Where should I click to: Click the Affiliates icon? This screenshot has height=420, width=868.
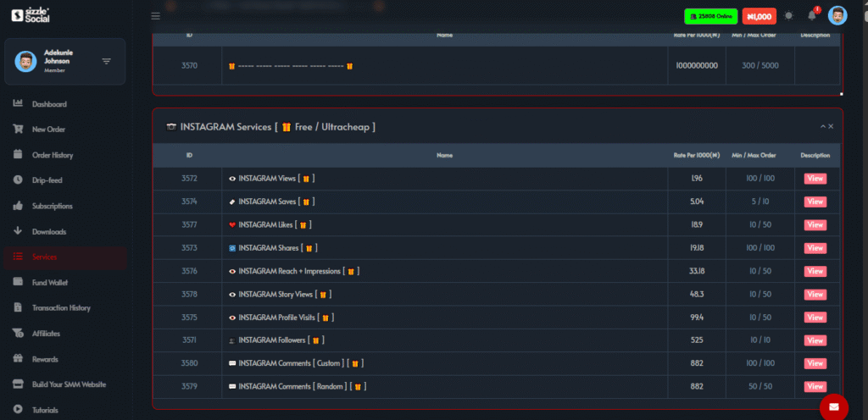coord(18,334)
